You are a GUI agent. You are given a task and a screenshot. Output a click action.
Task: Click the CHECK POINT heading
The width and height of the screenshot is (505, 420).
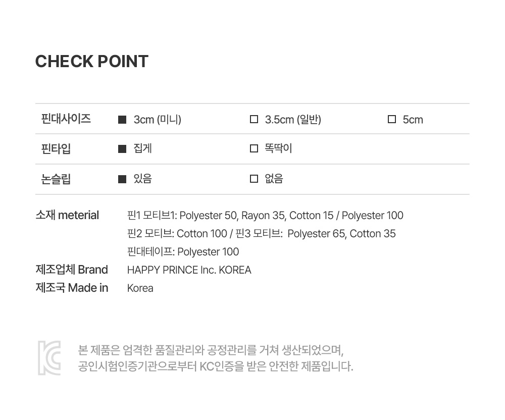(92, 62)
